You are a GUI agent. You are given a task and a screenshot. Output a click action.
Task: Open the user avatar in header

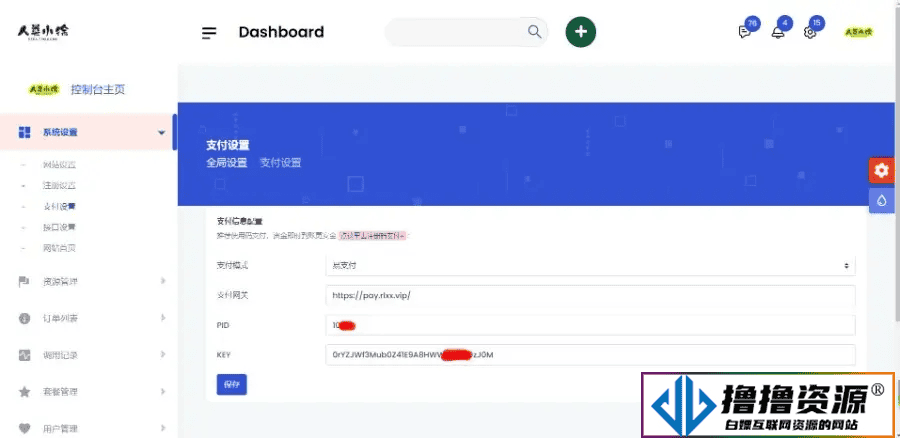point(859,32)
